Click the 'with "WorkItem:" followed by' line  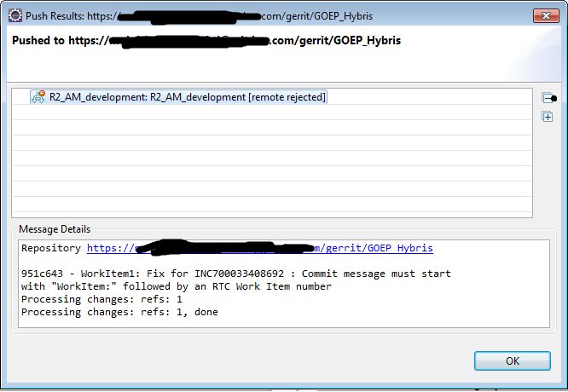click(177, 286)
